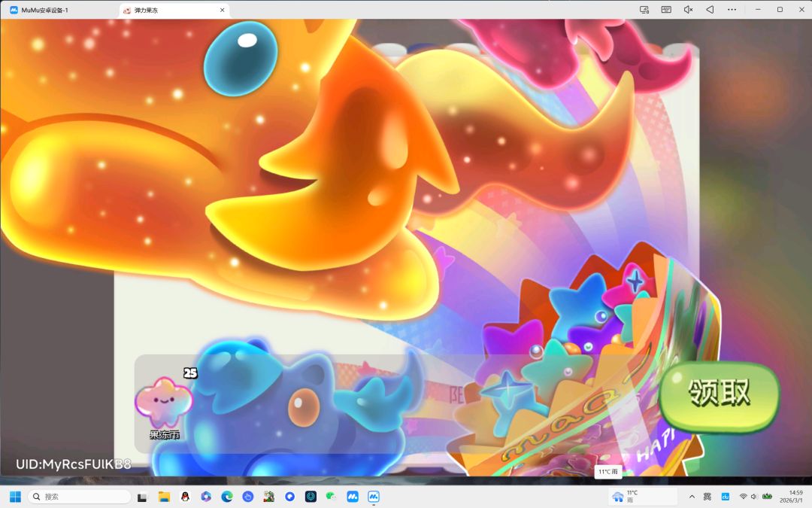Close the 弹力果冻 tab

pyautogui.click(x=222, y=10)
